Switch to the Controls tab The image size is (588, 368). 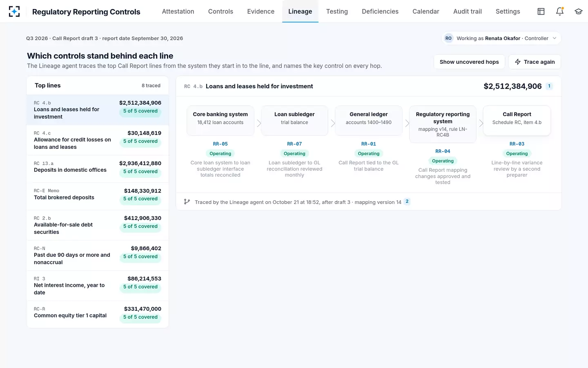220,11
